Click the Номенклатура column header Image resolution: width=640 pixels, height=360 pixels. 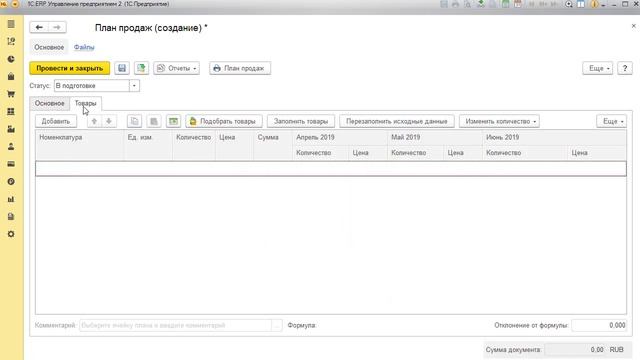tap(80, 145)
